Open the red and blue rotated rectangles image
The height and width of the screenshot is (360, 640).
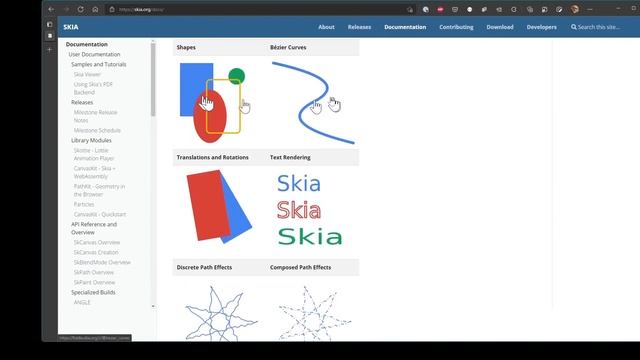[219, 207]
